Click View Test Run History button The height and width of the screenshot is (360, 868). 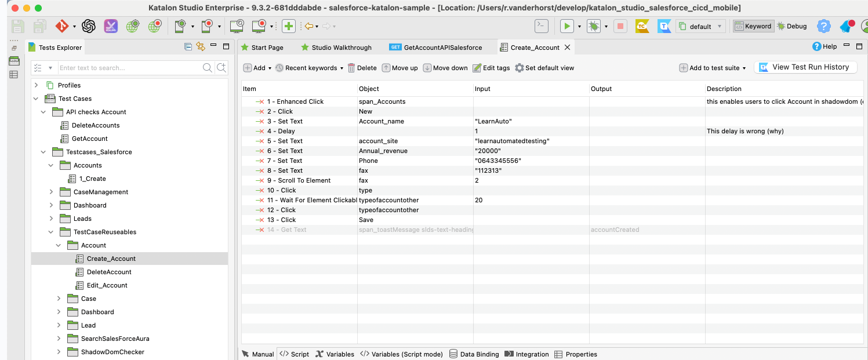(x=805, y=67)
